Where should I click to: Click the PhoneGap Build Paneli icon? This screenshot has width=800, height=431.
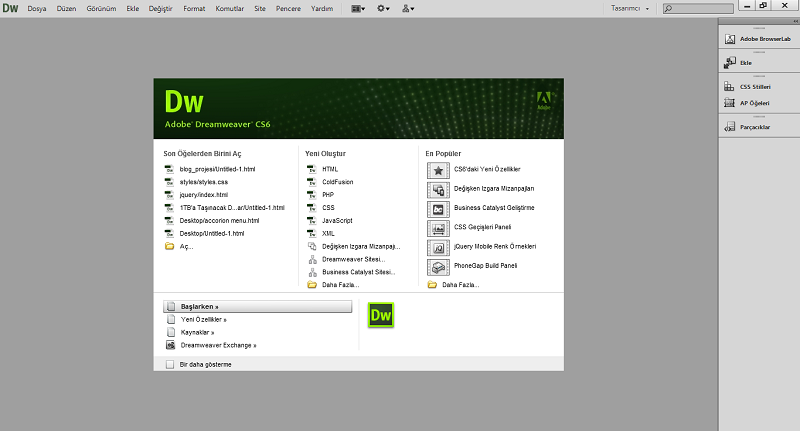pos(438,267)
